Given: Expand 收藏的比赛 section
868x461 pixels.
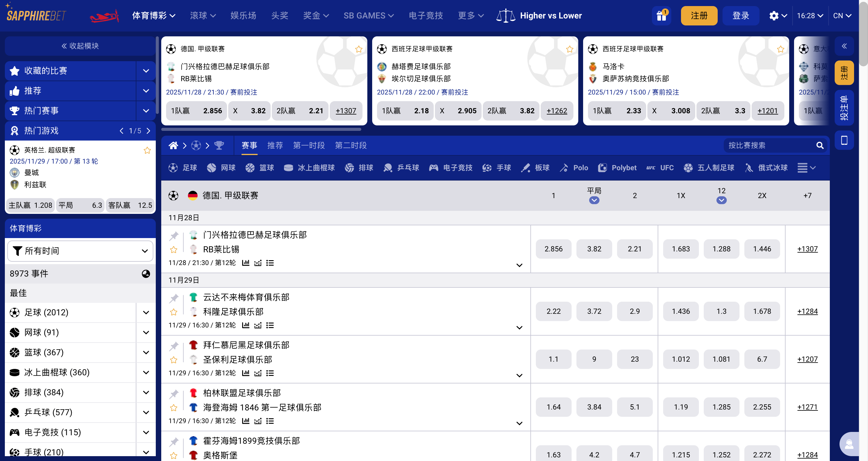Looking at the screenshot, I should 146,71.
